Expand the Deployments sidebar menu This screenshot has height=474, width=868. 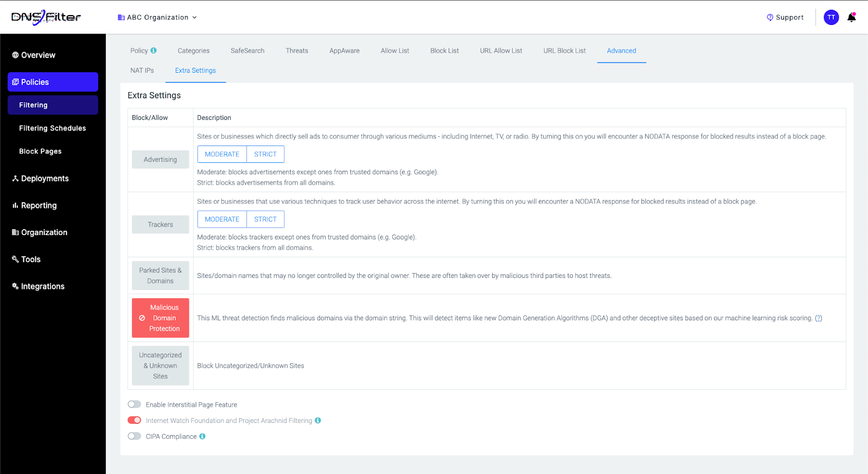click(x=44, y=179)
